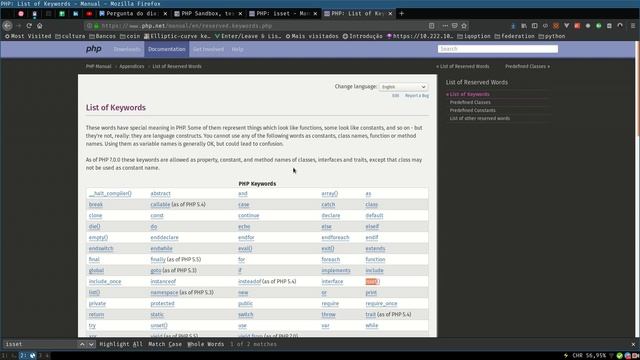
Task: Toggle the sidebar icon in toolbar
Action: [534, 25]
